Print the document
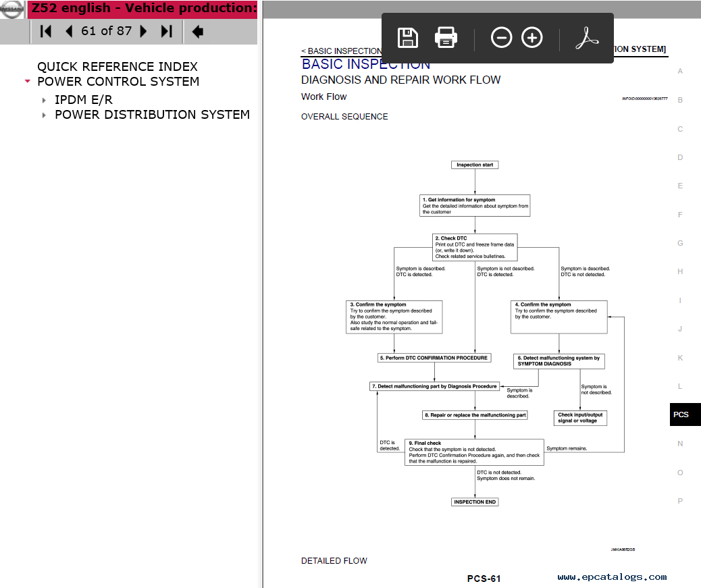The height and width of the screenshot is (588, 701). 446,38
